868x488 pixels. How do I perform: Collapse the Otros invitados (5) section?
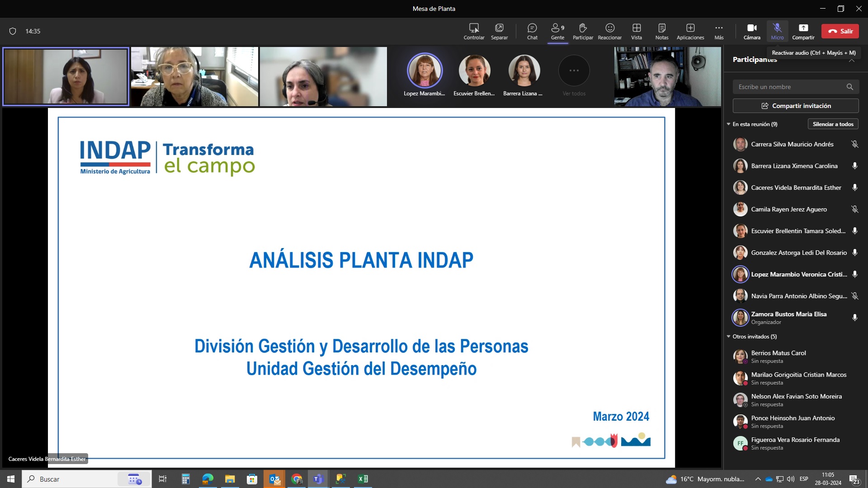click(728, 336)
